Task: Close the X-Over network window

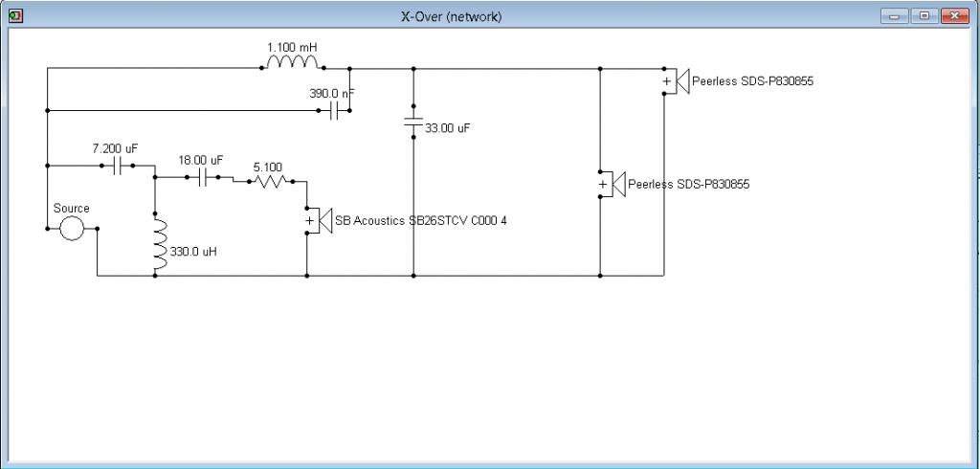Action: point(955,16)
